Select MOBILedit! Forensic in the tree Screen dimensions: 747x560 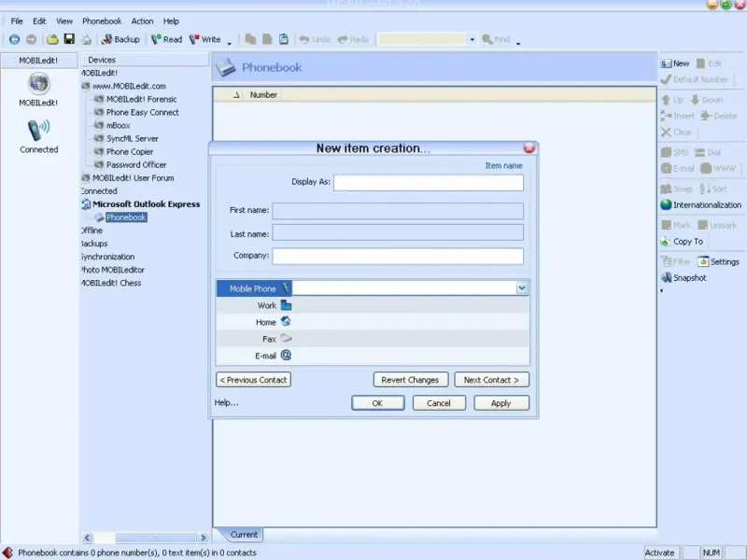[x=142, y=99]
